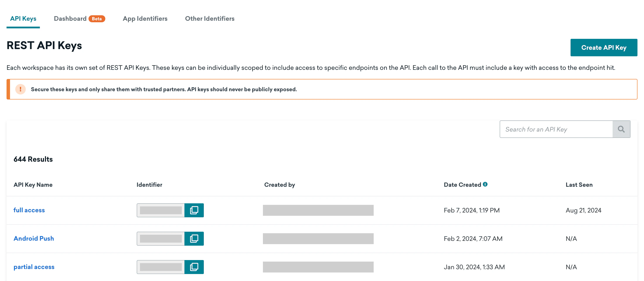Open the partial access API key
The height and width of the screenshot is (281, 644).
[34, 267]
